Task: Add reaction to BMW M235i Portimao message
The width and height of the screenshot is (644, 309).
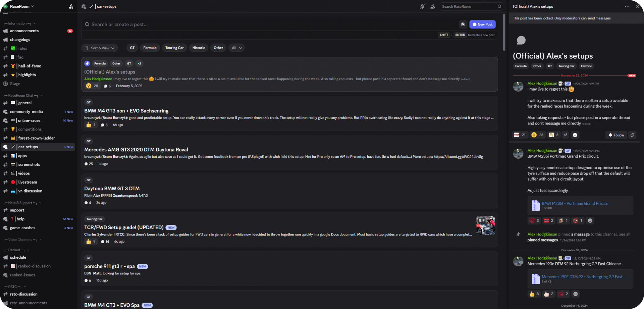Action: [x=590, y=220]
